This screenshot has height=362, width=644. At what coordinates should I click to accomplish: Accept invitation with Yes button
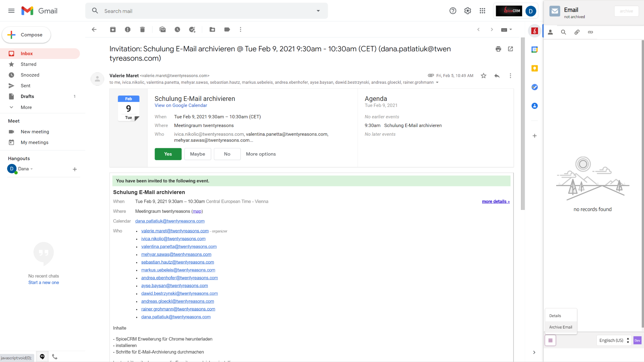click(168, 154)
